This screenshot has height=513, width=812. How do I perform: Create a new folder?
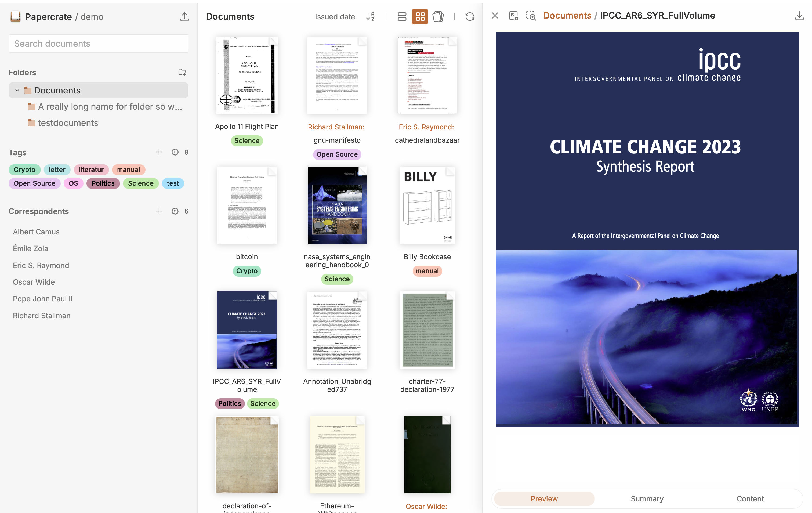pyautogui.click(x=182, y=72)
